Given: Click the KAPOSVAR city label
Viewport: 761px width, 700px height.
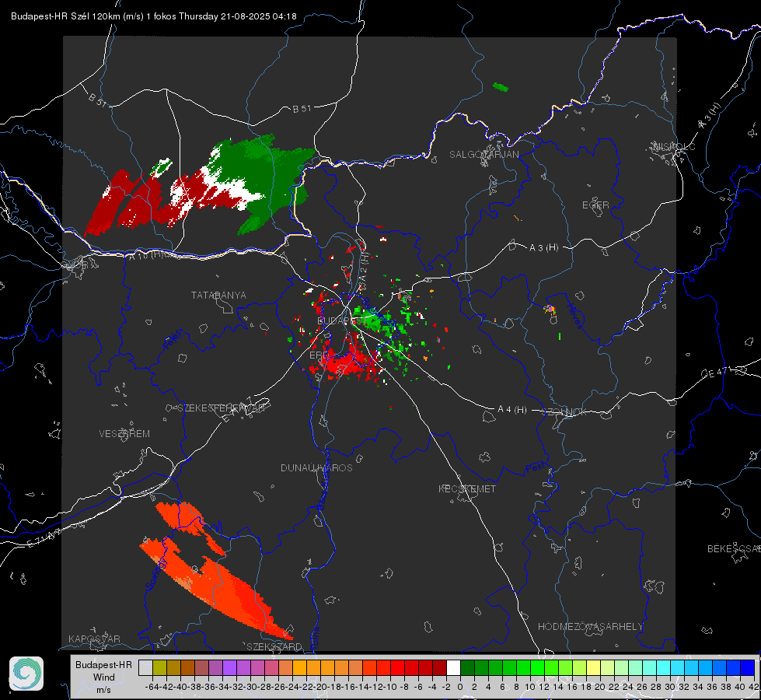Looking at the screenshot, I should pos(94,639).
